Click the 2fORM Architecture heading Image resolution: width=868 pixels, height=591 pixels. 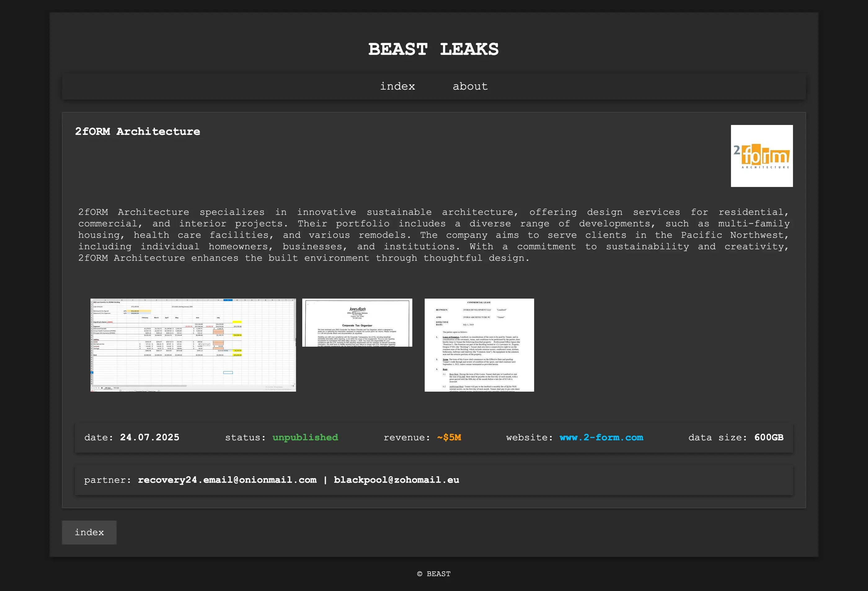(137, 131)
